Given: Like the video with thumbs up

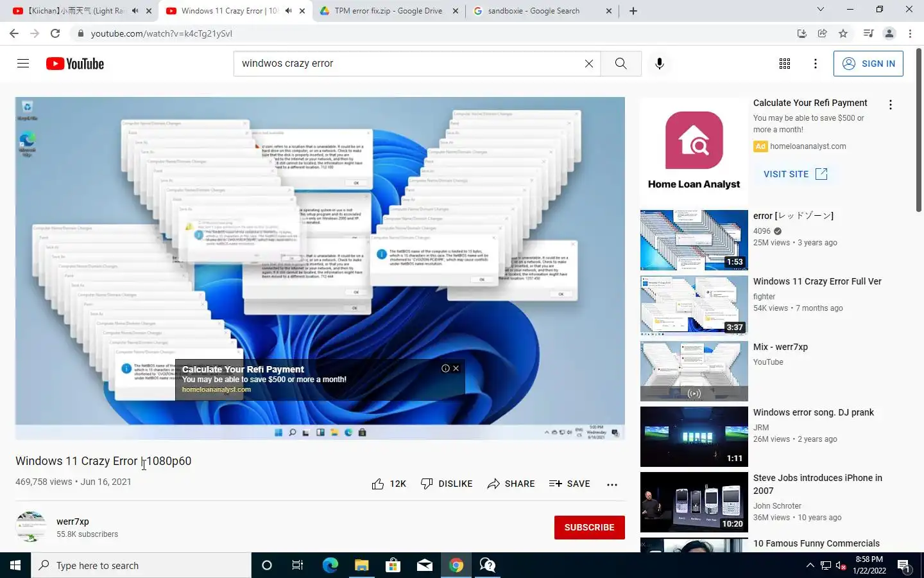Looking at the screenshot, I should (389, 484).
